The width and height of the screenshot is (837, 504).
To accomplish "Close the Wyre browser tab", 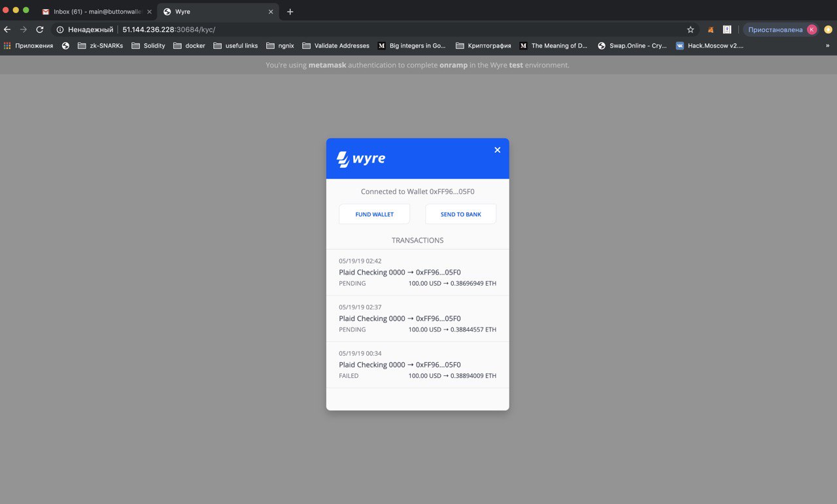I will point(271,12).
